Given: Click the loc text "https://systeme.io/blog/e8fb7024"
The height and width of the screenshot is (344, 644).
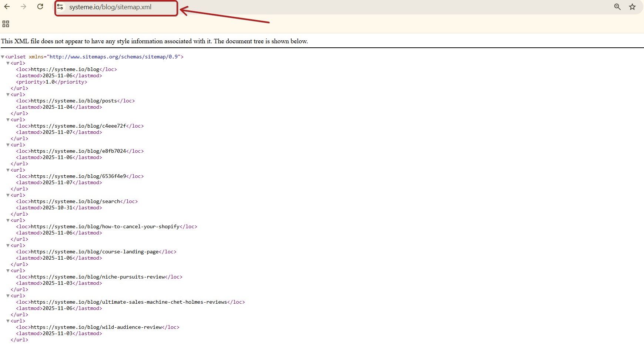Looking at the screenshot, I should point(78,151).
